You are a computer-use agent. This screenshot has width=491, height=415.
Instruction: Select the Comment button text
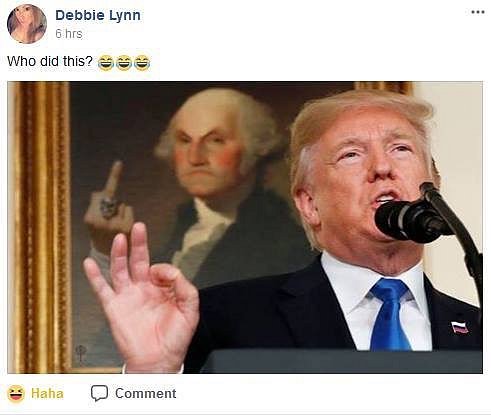(x=146, y=394)
